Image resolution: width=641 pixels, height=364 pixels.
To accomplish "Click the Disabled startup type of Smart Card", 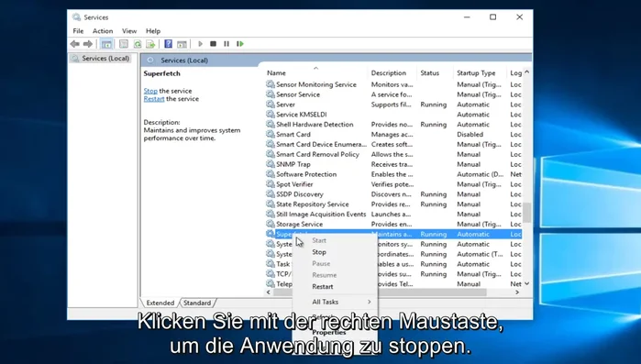I will [x=470, y=134].
